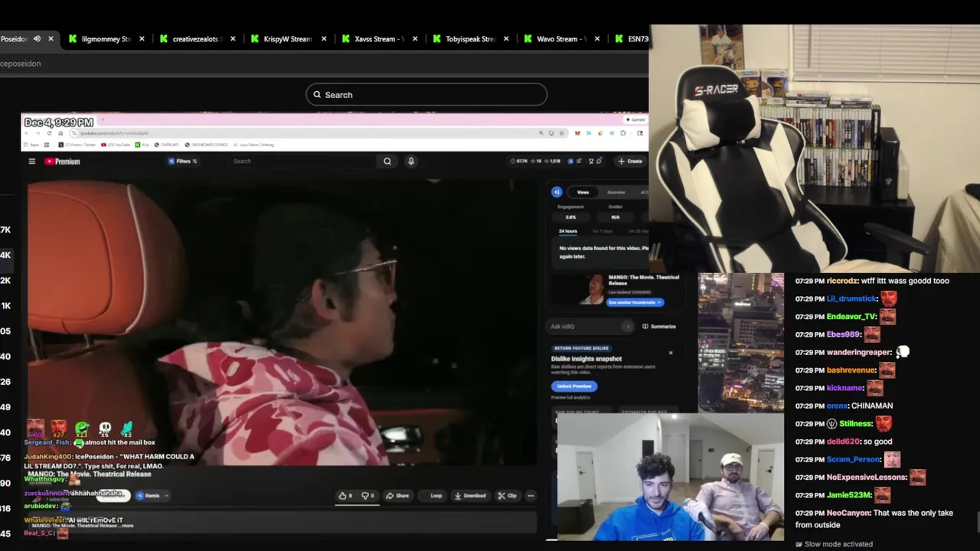Screen dimensions: 980x551
Task: Click the Ask vidIQ send arrow
Action: pos(628,327)
